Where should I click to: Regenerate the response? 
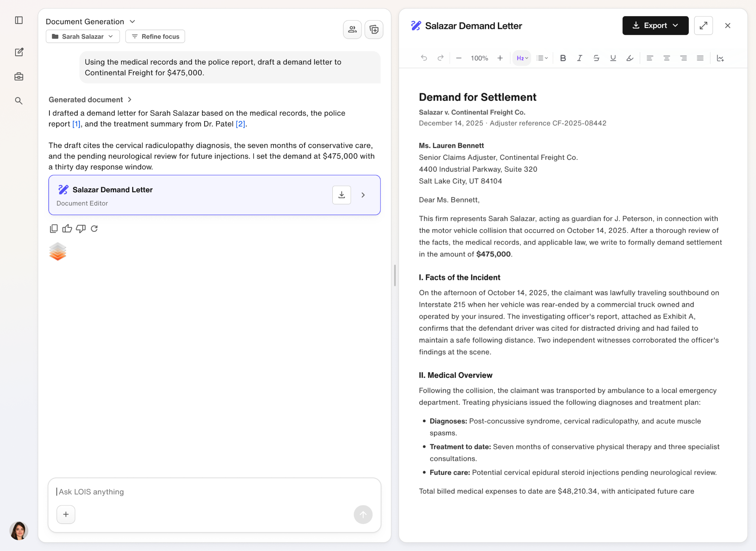(94, 228)
